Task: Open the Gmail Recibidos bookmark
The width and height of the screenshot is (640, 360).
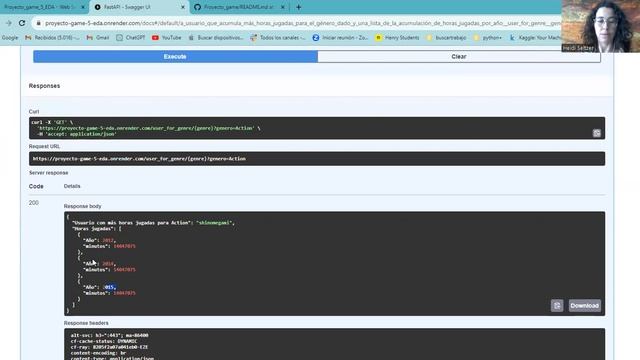Action: (52, 38)
